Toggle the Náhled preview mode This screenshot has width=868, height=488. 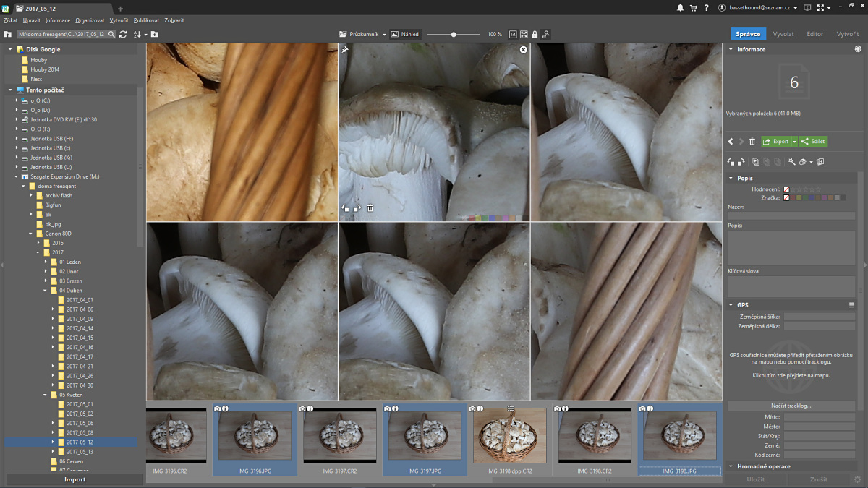click(x=405, y=34)
